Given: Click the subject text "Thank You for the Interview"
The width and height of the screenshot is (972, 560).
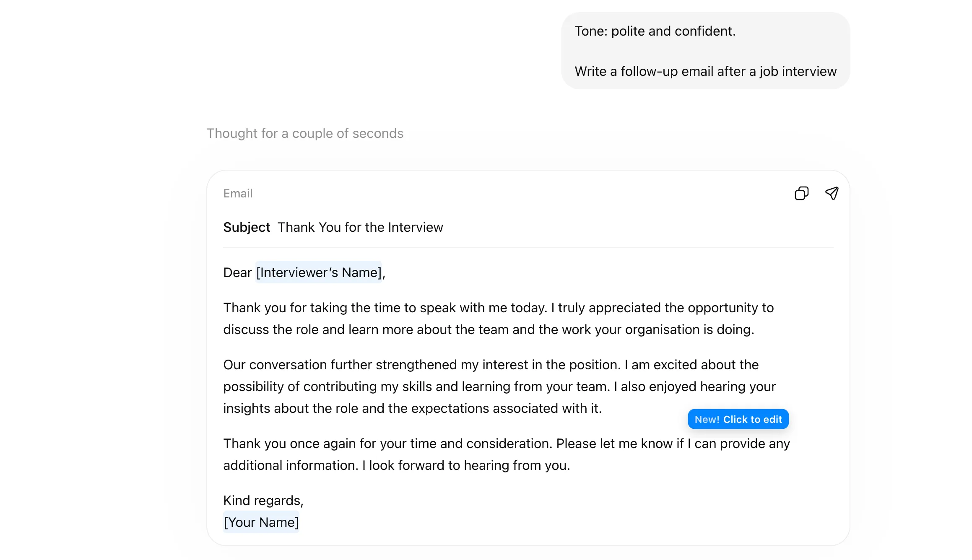Looking at the screenshot, I should 360,227.
